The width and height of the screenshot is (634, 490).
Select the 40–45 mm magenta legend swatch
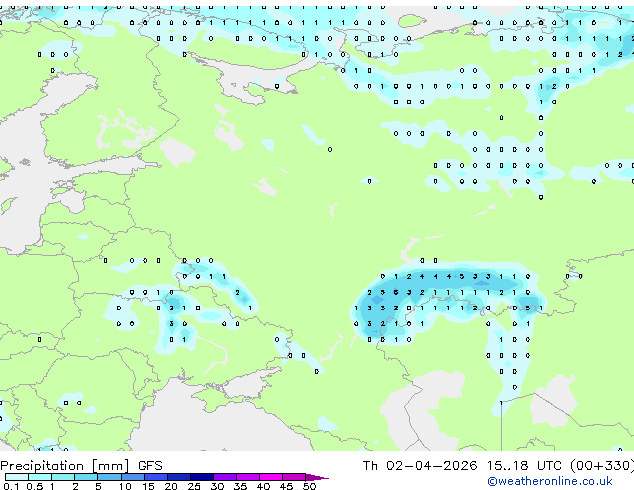pyautogui.click(x=271, y=477)
